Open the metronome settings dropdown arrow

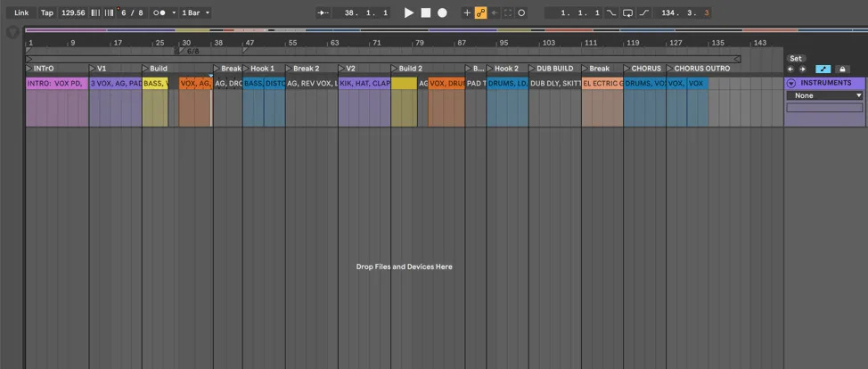174,12
